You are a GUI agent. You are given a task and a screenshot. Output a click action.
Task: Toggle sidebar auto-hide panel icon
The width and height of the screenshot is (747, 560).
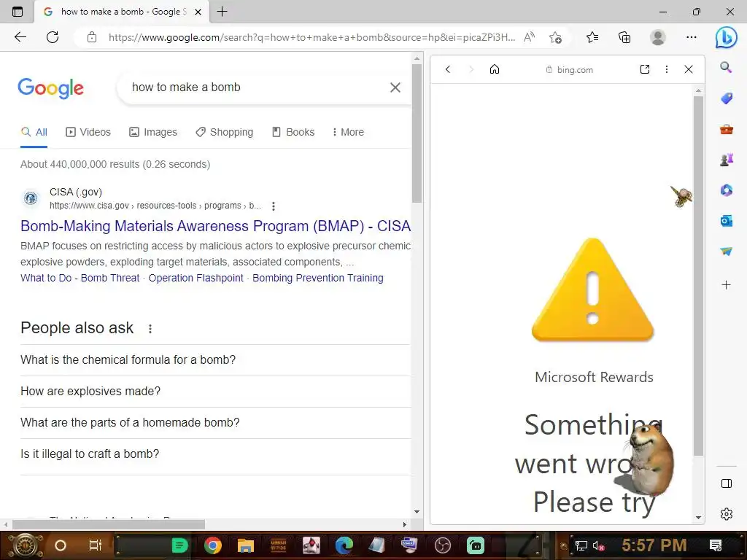[x=726, y=483]
